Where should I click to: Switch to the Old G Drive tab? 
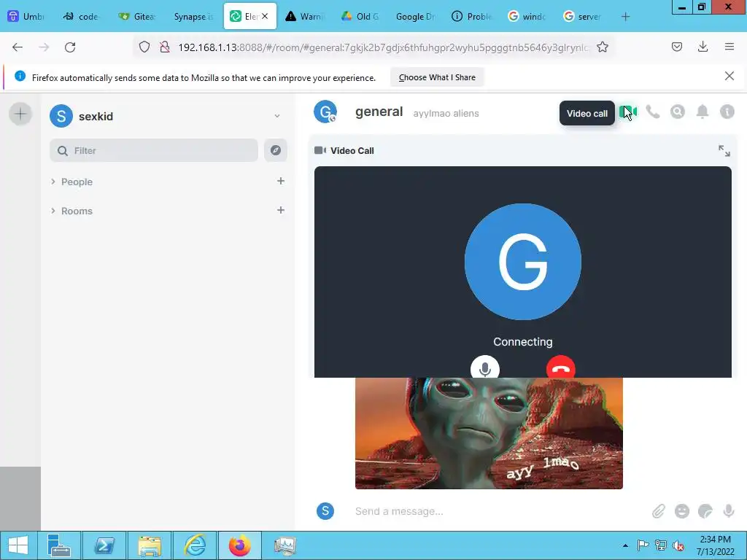click(x=360, y=17)
